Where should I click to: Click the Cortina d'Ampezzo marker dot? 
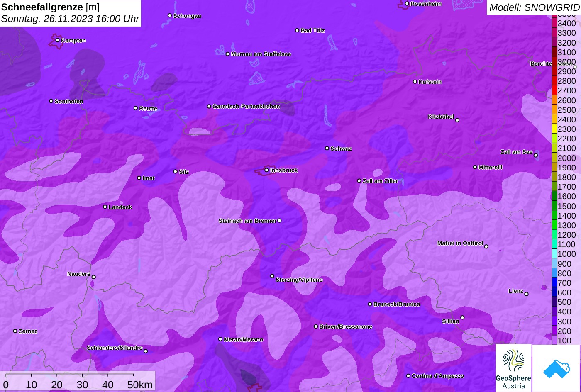[x=408, y=376]
